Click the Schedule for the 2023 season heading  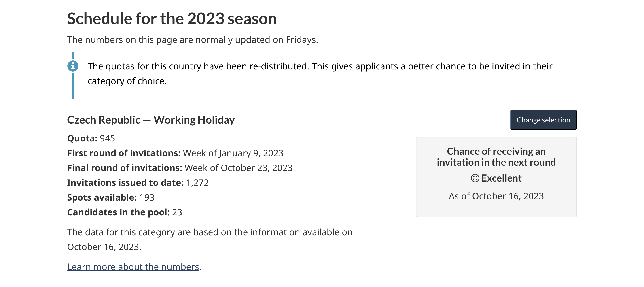(172, 19)
